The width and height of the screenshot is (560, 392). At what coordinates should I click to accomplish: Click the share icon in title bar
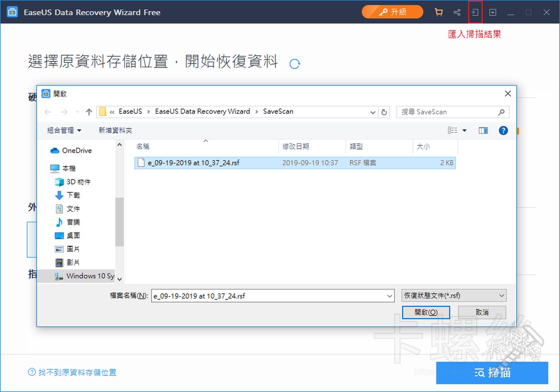pyautogui.click(x=457, y=12)
